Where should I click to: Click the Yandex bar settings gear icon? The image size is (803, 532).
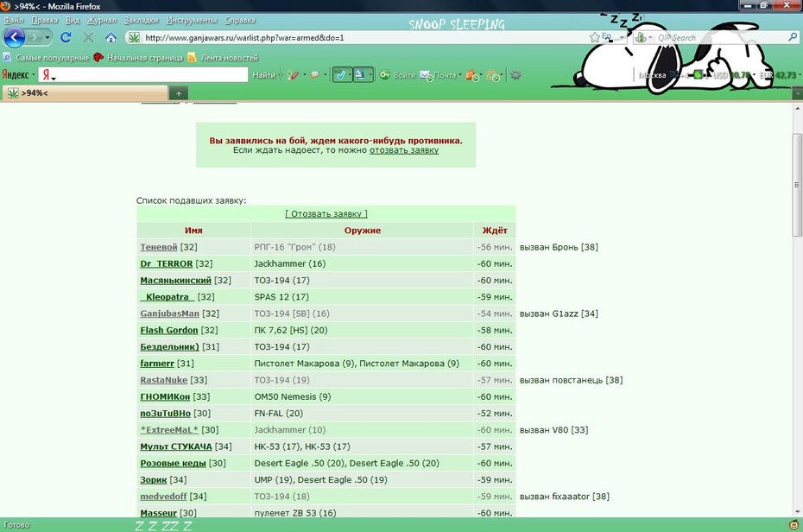coord(515,75)
